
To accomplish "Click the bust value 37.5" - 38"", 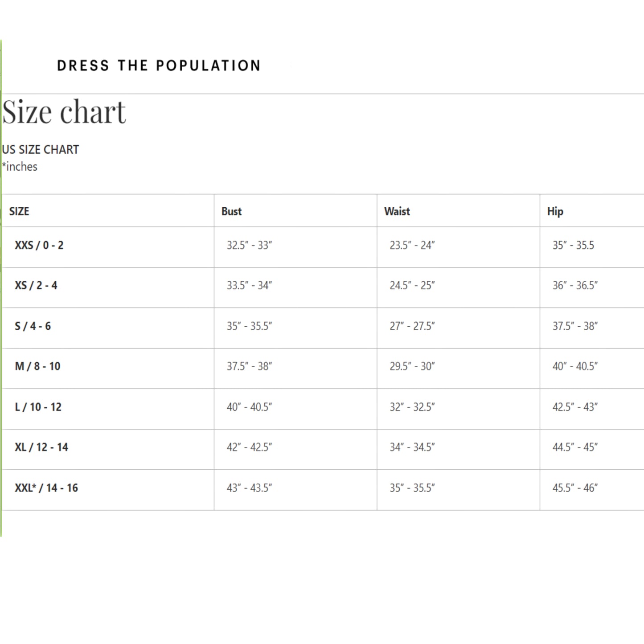I will 249,366.
